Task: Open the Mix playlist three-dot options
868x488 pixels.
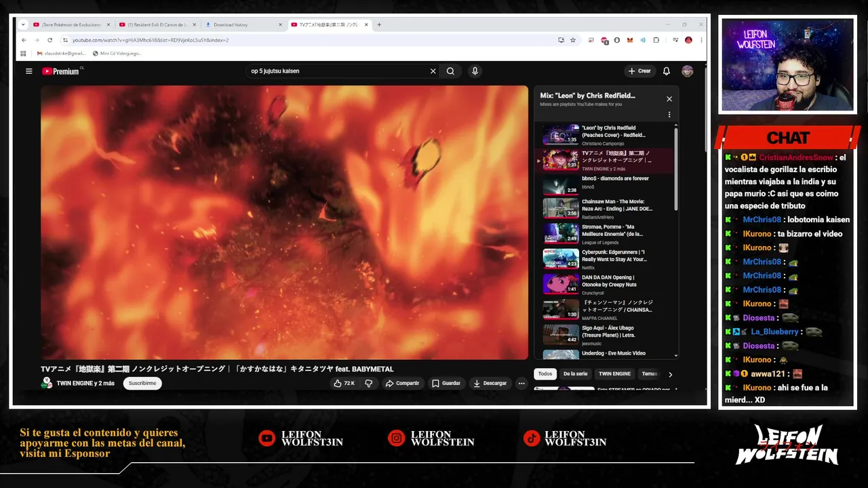Action: (669, 115)
